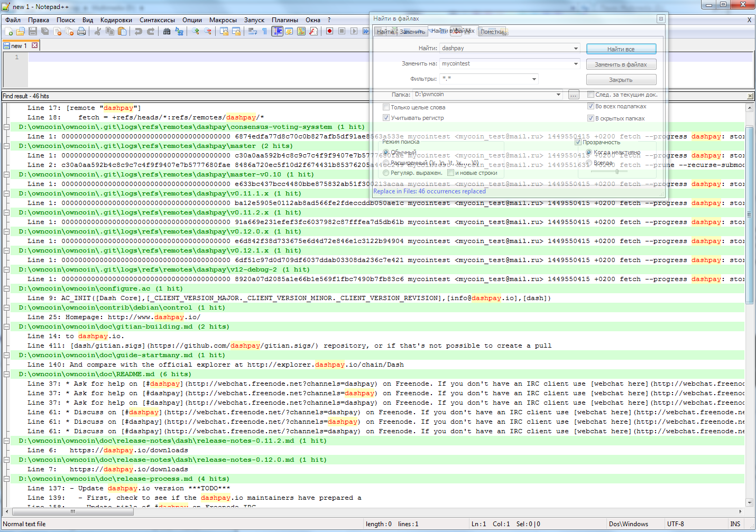Screen dimensions: 756x532
Task: Click the Close All toolbar icon
Action: [x=69, y=32]
